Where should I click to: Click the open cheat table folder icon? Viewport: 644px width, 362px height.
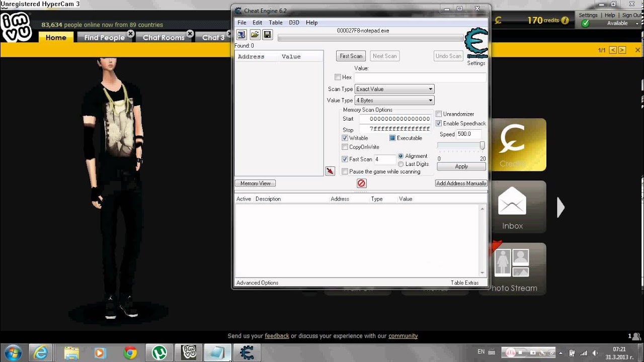pos(255,35)
